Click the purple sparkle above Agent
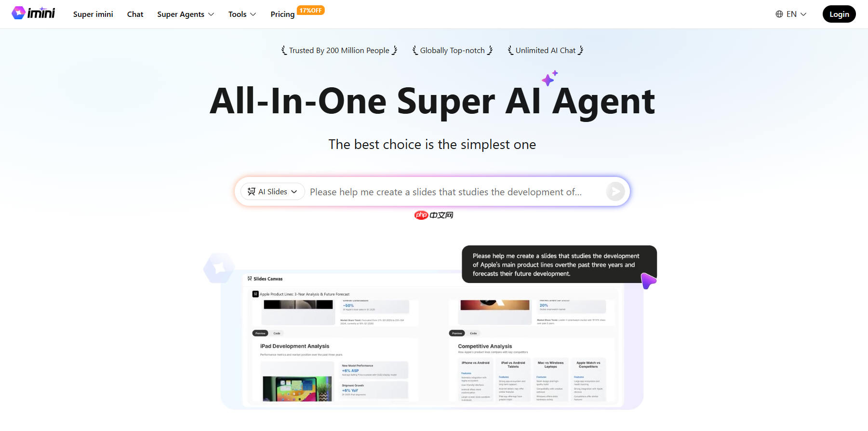 (549, 78)
